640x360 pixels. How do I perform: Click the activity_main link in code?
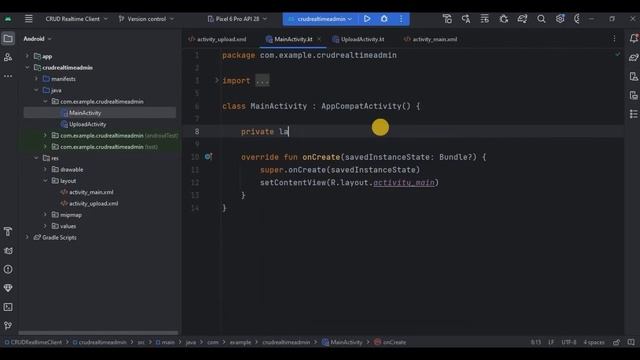[404, 182]
